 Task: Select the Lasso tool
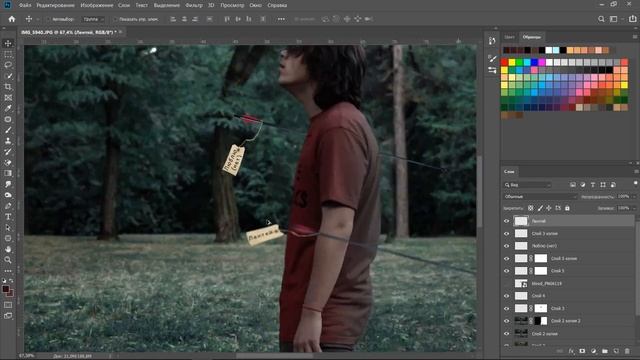(x=8, y=65)
